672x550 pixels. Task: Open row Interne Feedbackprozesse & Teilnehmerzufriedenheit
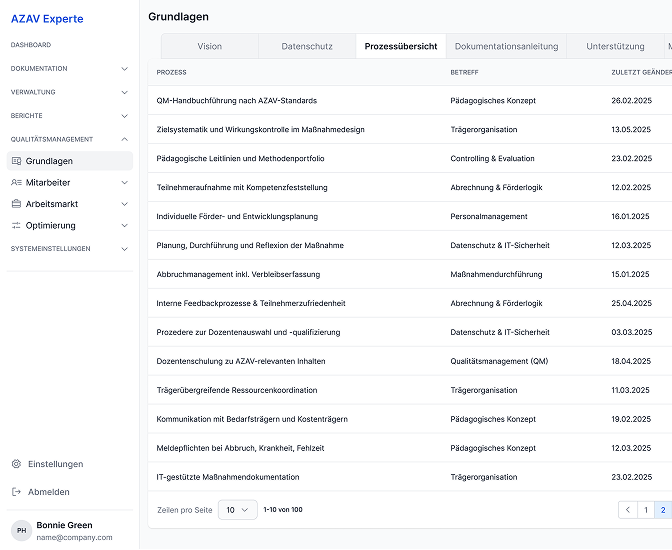410,303
